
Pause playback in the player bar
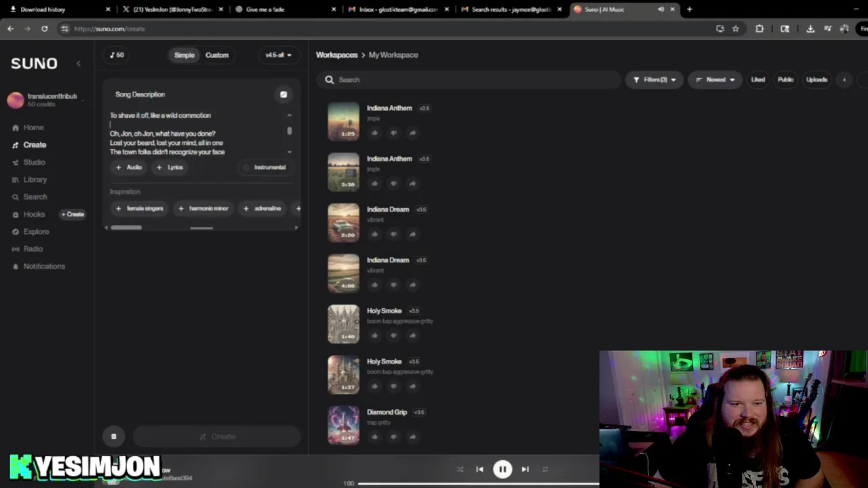click(x=502, y=469)
